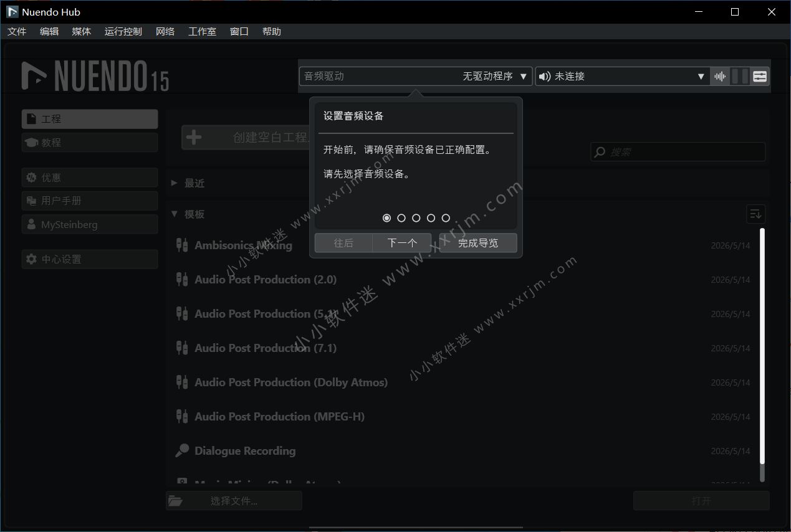Open the 帮助 menu
The width and height of the screenshot is (791, 532).
272,32
